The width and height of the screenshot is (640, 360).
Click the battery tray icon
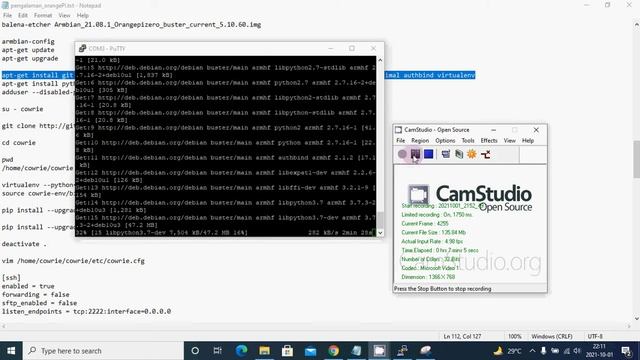point(555,351)
